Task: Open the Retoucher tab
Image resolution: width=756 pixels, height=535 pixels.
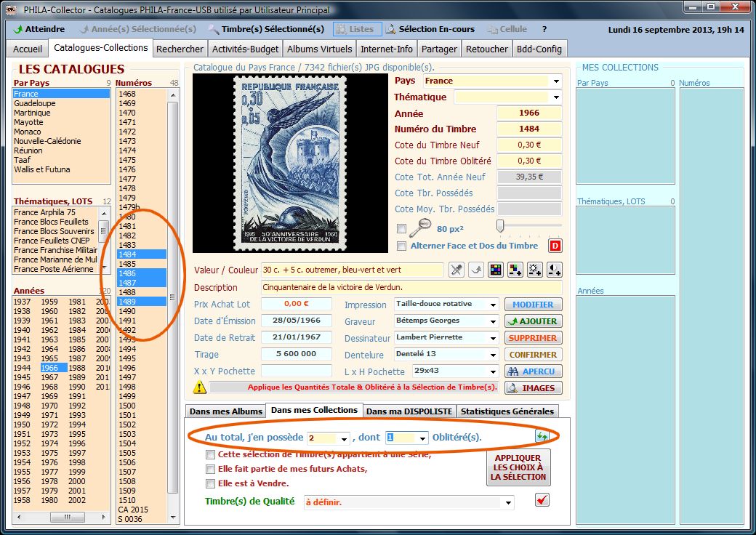Action: point(487,49)
